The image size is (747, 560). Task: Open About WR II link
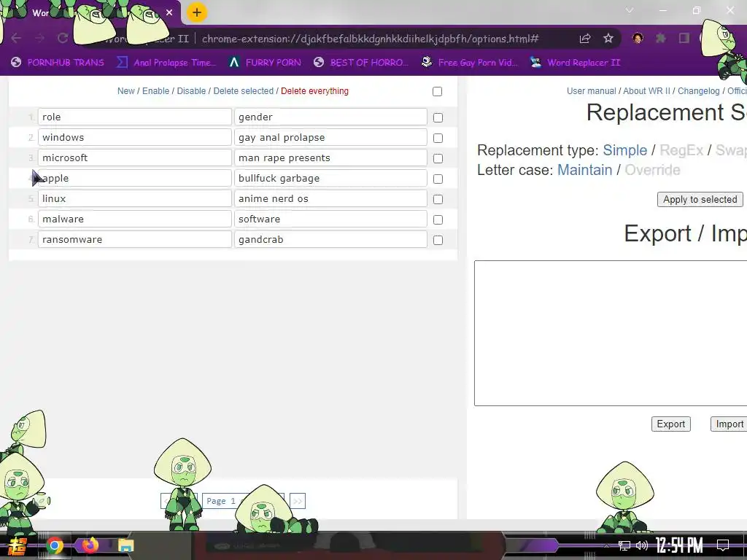pyautogui.click(x=646, y=91)
